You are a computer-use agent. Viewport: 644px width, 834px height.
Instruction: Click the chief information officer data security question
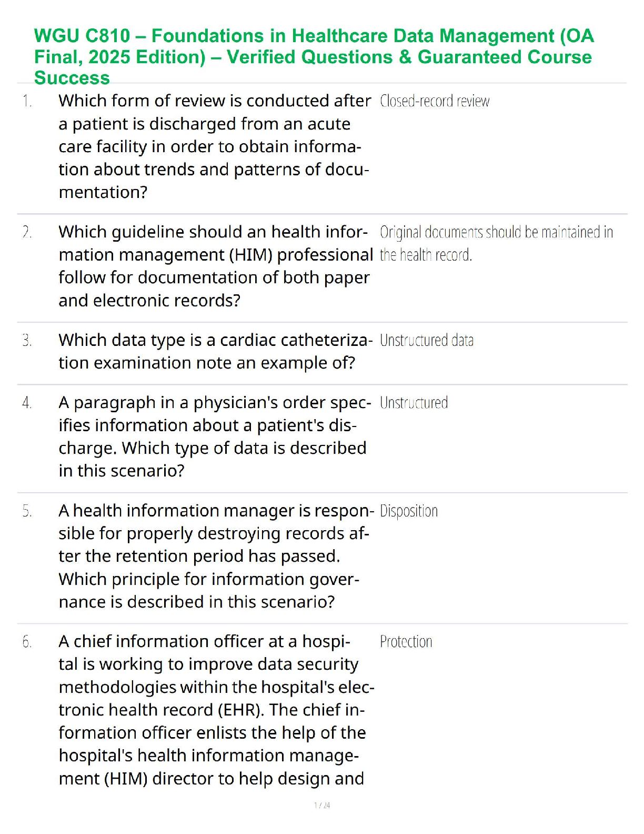(215, 709)
